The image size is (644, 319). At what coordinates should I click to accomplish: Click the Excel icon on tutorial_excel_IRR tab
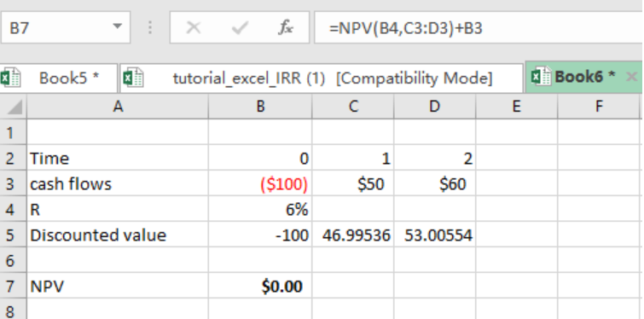[x=133, y=78]
